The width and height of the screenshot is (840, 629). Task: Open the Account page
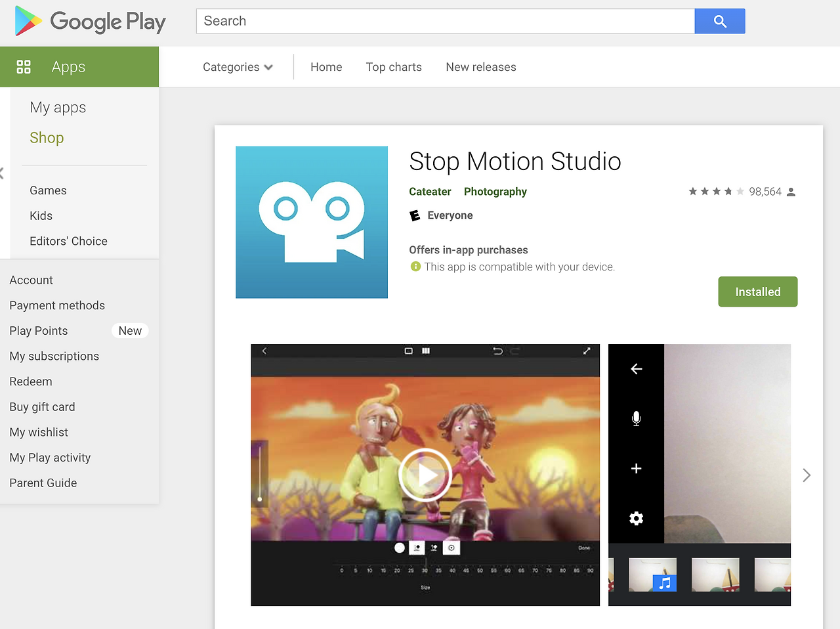pos(31,280)
